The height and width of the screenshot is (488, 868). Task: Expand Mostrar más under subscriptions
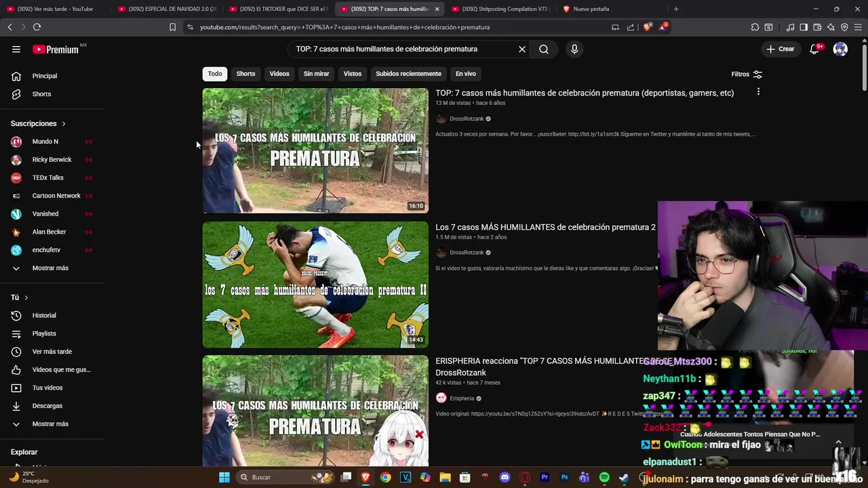pyautogui.click(x=52, y=268)
